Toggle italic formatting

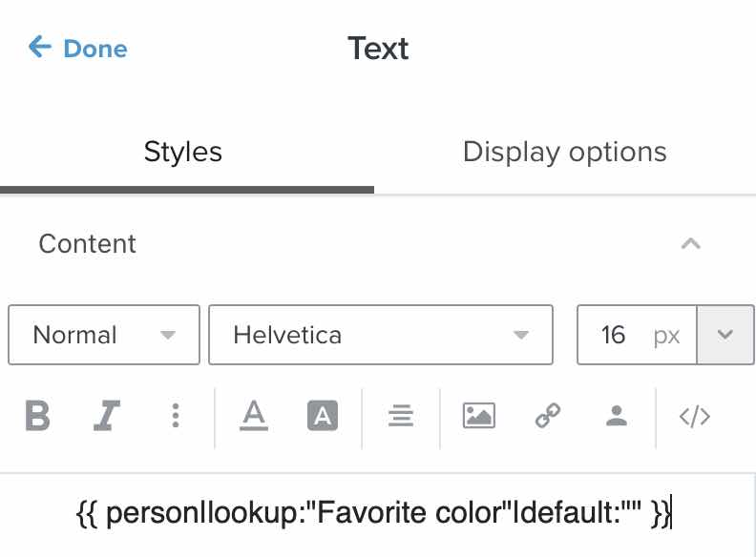[x=106, y=416]
